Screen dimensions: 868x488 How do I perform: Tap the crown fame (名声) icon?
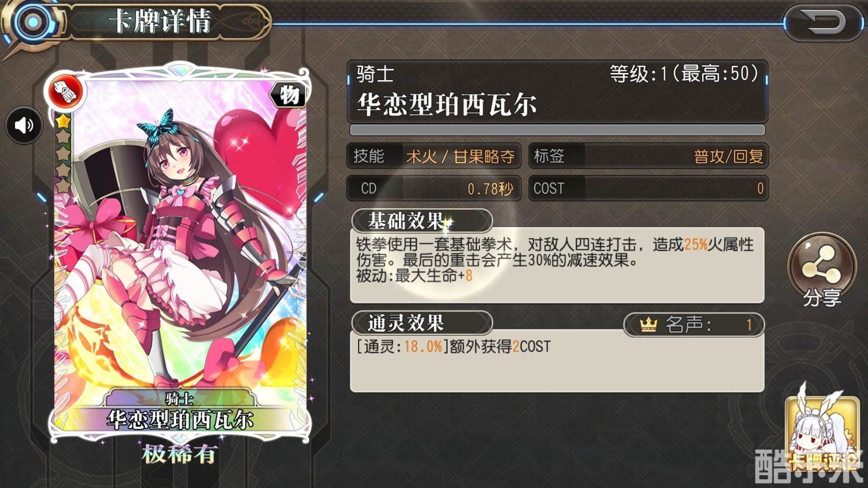point(648,324)
